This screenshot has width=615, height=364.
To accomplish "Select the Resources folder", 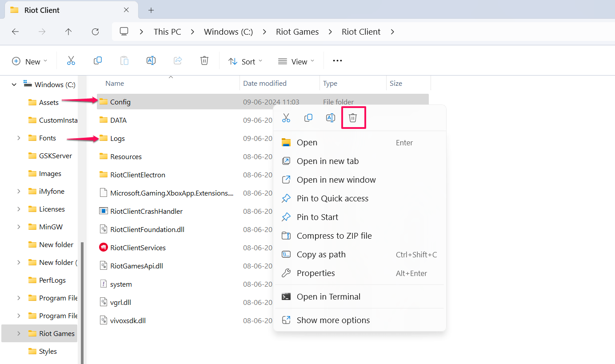I will click(x=126, y=156).
